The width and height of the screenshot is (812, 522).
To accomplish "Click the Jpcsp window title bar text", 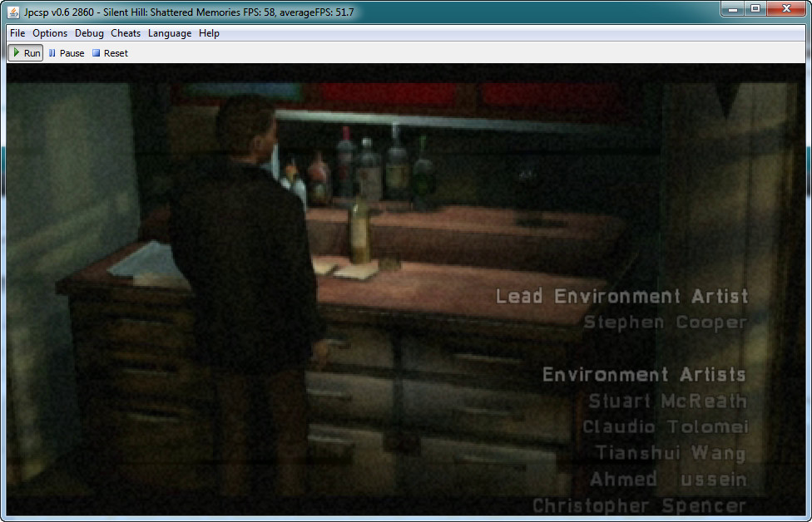I will [x=189, y=12].
